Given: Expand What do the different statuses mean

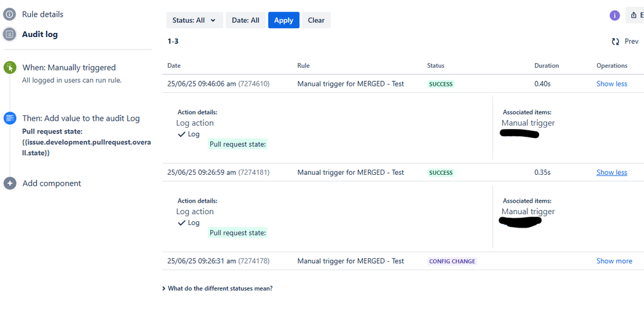Looking at the screenshot, I should click(x=218, y=288).
